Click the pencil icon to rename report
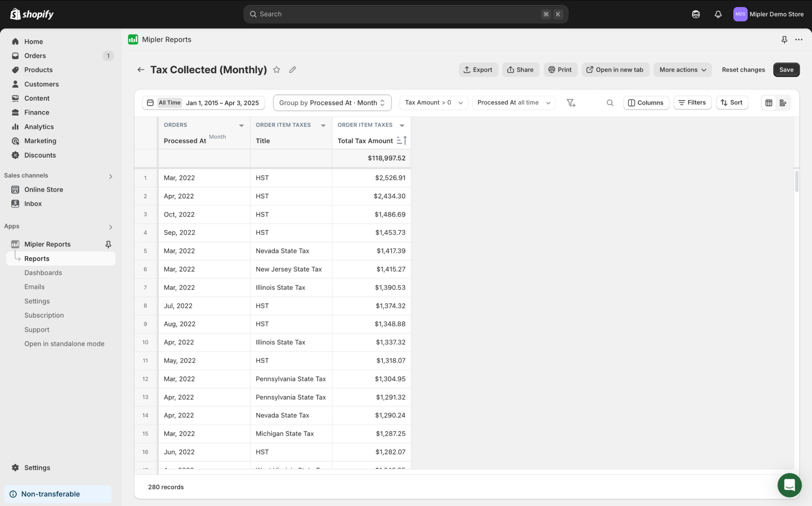The image size is (812, 506). click(292, 70)
